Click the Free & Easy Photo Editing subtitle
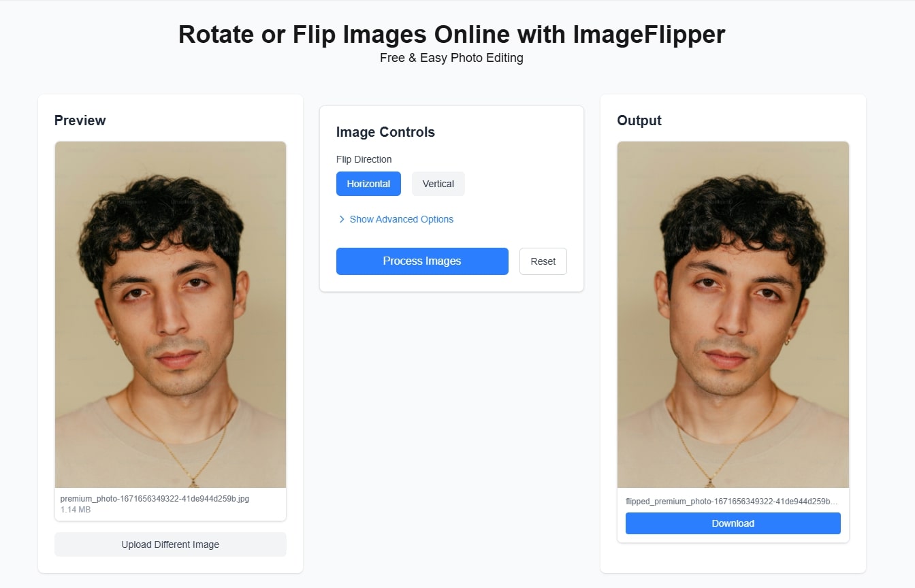915x588 pixels. click(x=451, y=58)
